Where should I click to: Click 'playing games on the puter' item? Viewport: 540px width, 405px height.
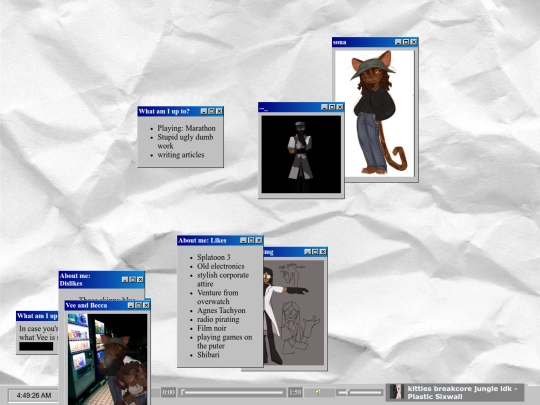225,341
